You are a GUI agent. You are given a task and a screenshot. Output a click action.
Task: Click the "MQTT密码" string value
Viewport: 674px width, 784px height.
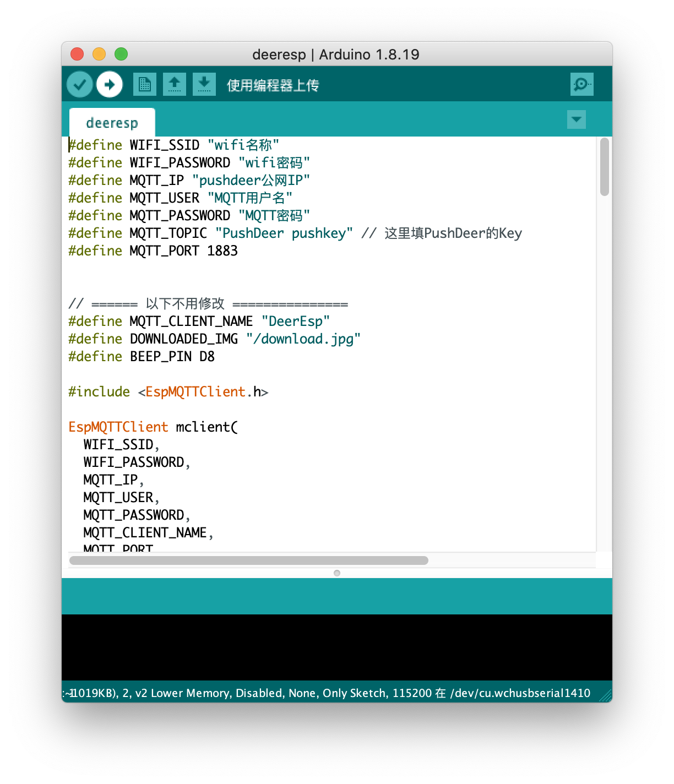pos(274,215)
